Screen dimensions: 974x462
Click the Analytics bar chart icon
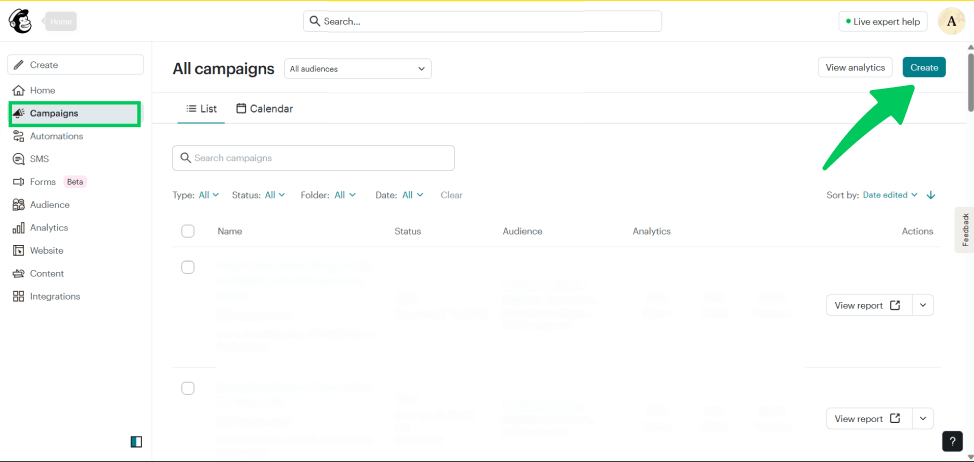[x=19, y=228]
